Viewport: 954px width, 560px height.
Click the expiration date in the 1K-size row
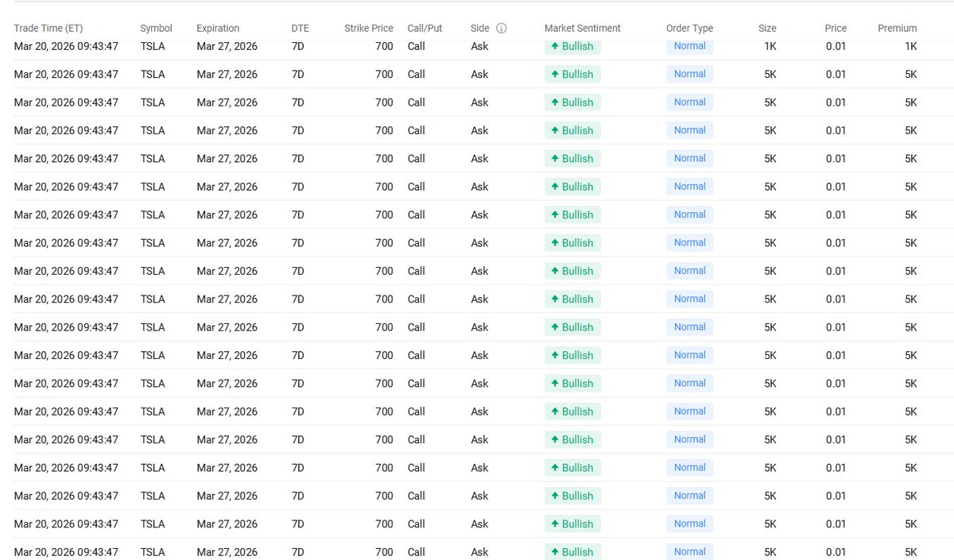coord(227,46)
